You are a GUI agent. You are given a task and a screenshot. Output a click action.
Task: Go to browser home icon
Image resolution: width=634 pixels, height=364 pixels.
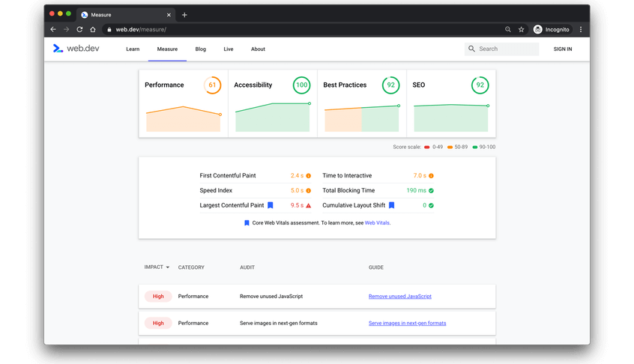[93, 29]
